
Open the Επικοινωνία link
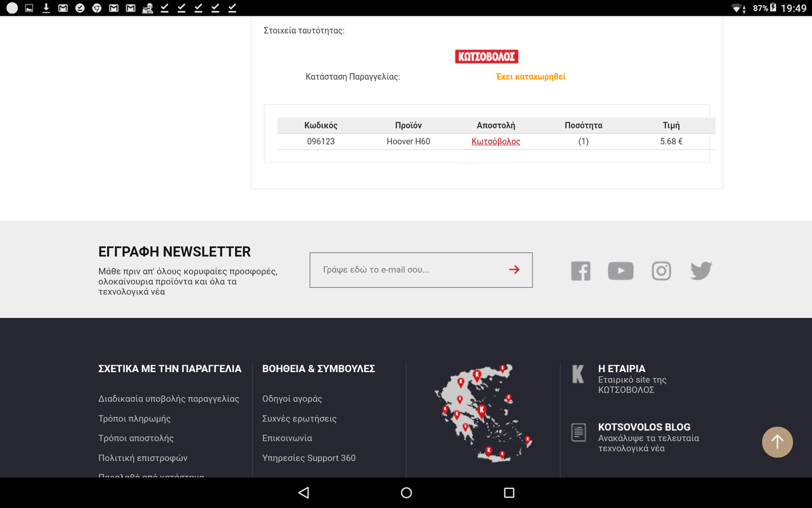[x=287, y=438]
